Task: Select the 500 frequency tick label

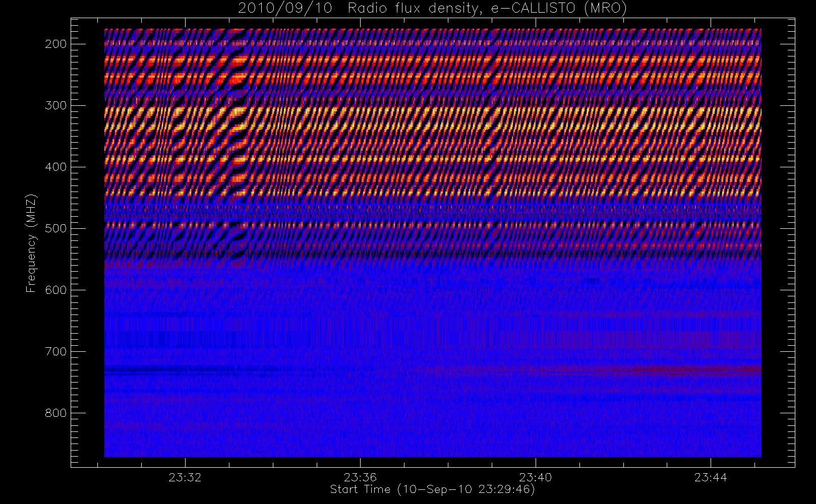Action: click(56, 229)
